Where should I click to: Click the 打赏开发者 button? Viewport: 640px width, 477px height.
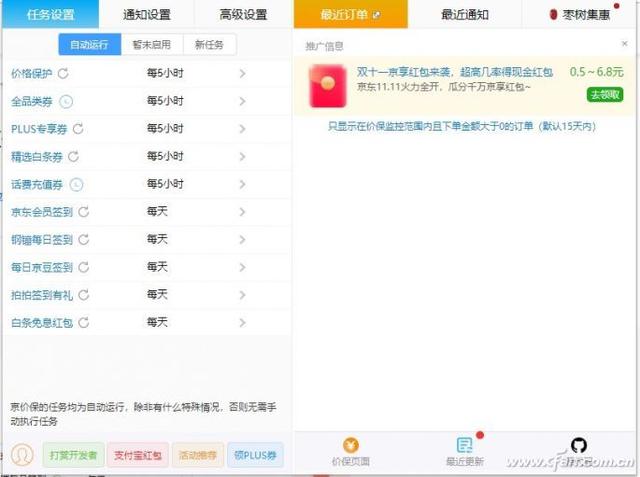73,455
